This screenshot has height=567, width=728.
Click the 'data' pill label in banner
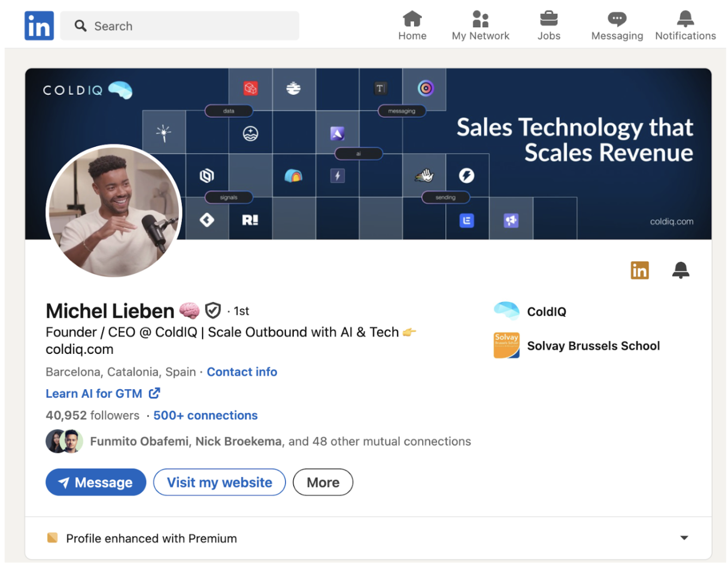click(229, 111)
